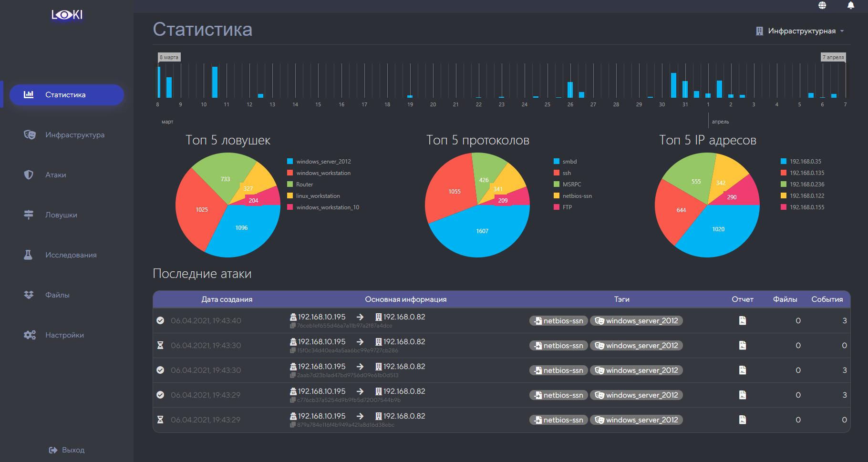Switch to the Исследования section
The image size is (868, 462).
click(71, 255)
